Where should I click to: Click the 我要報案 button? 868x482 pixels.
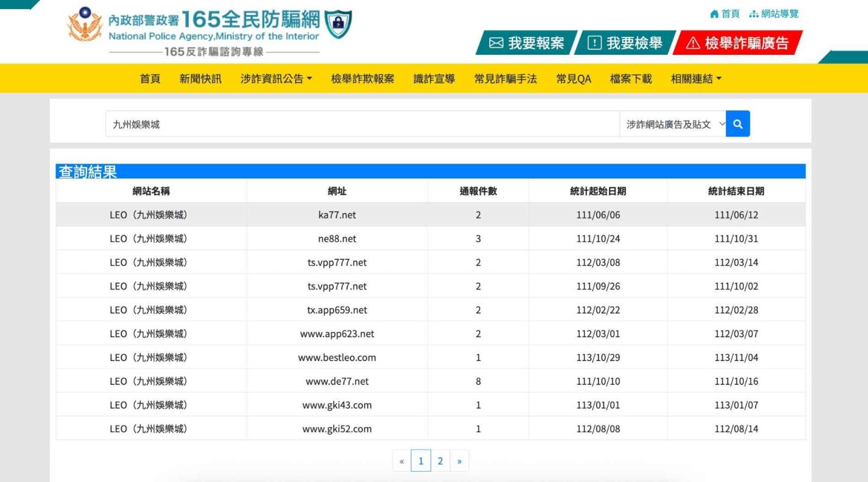(526, 43)
